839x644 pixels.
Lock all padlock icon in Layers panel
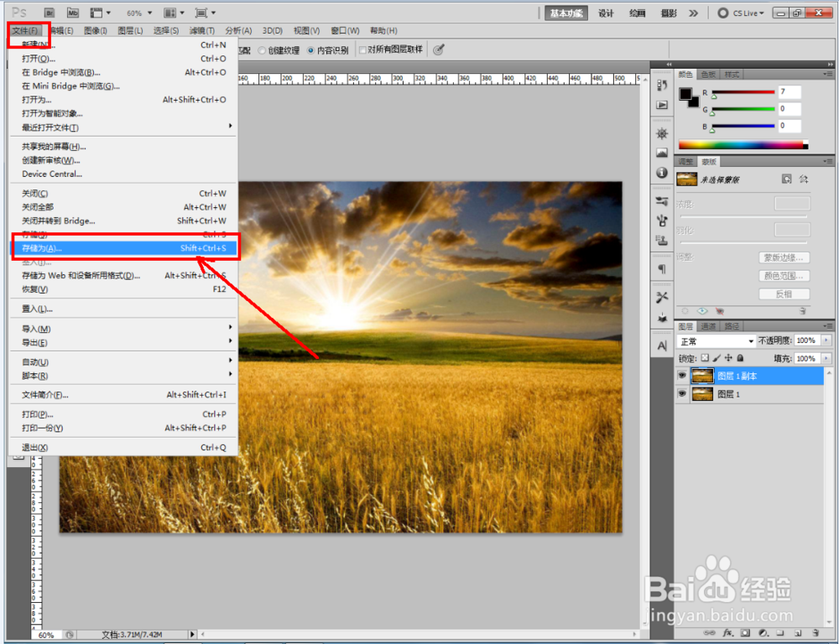click(740, 358)
